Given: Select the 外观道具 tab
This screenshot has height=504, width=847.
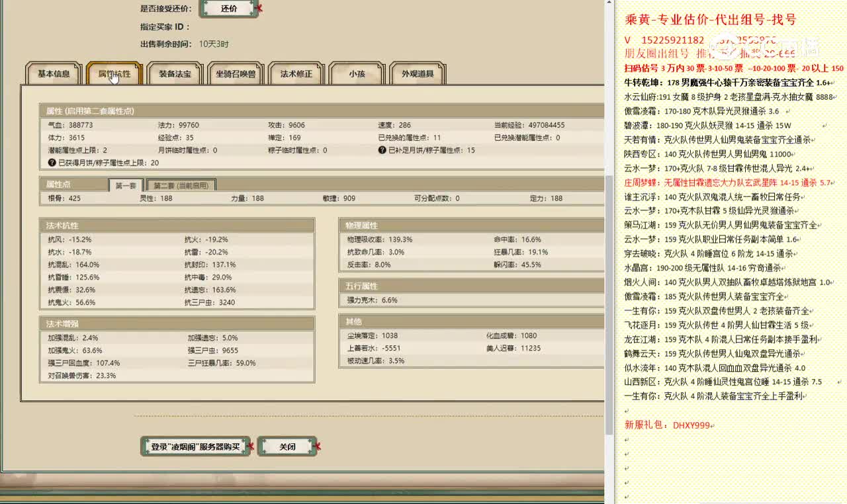Looking at the screenshot, I should [x=418, y=74].
